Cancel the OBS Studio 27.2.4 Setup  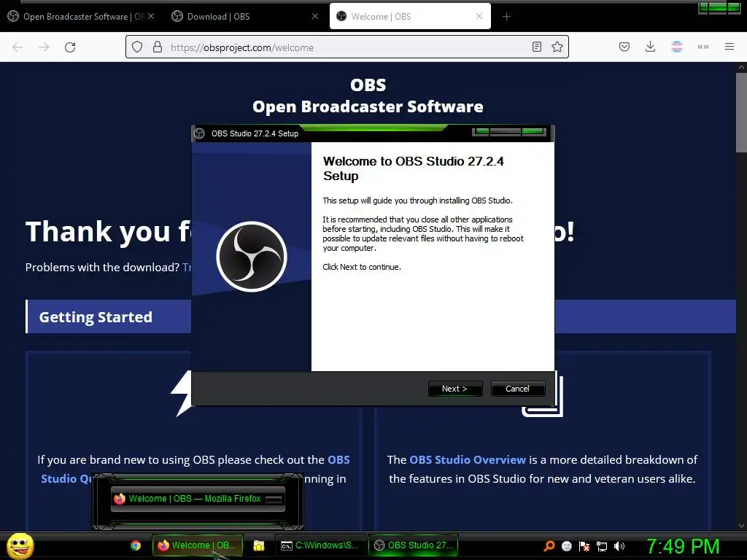click(517, 389)
